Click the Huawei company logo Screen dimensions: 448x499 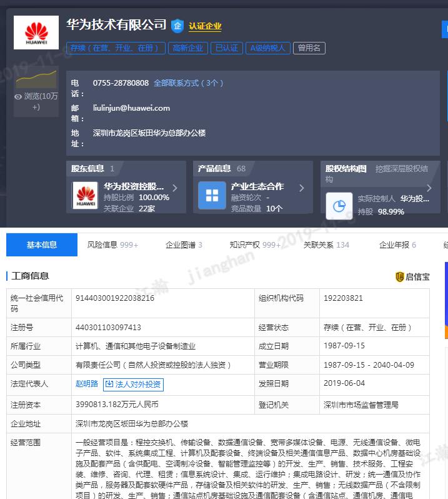[36, 34]
